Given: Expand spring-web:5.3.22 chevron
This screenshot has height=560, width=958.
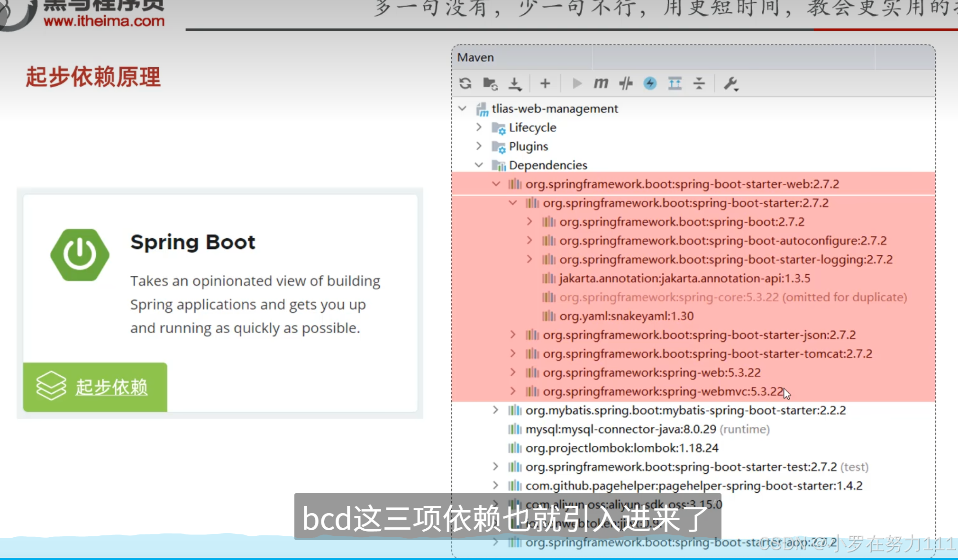Looking at the screenshot, I should tap(512, 372).
